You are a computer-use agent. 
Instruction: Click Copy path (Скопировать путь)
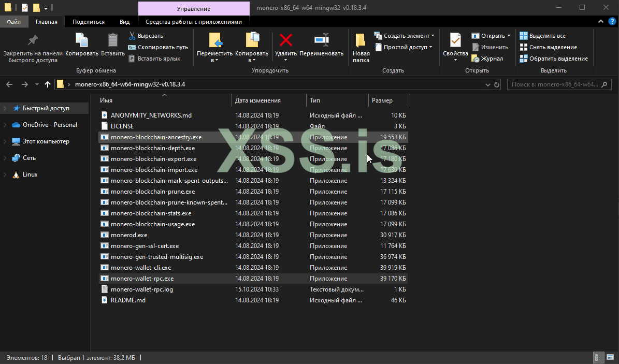click(x=159, y=47)
